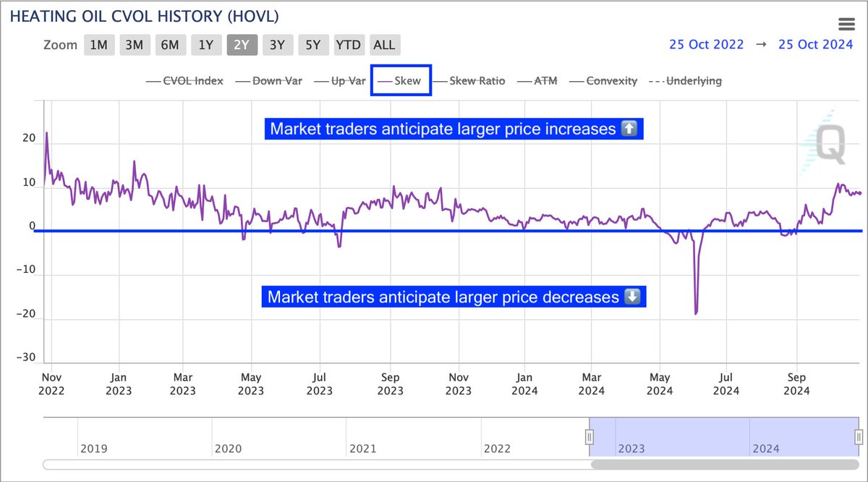
Task: Click 2021 in the navigator timeline
Action: point(362,449)
